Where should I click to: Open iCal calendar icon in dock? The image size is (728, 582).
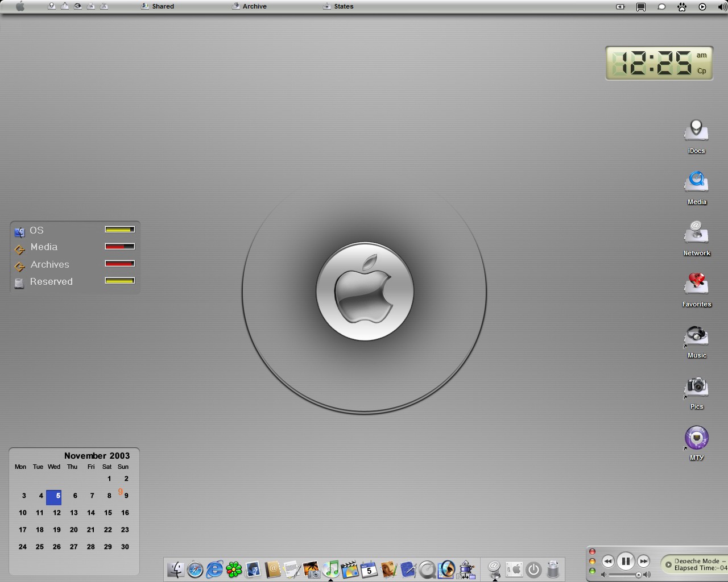[369, 569]
